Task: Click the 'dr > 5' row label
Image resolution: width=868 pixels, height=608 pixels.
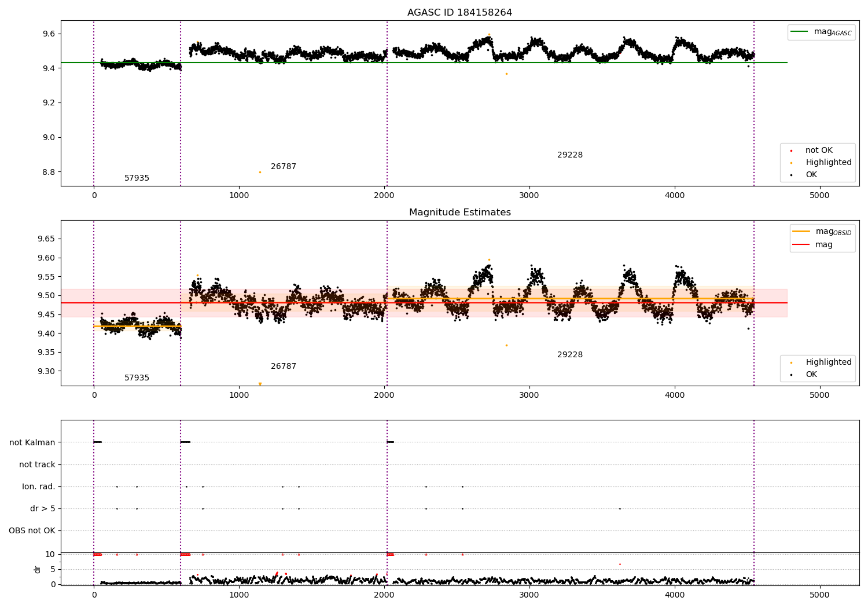Action: pyautogui.click(x=43, y=509)
